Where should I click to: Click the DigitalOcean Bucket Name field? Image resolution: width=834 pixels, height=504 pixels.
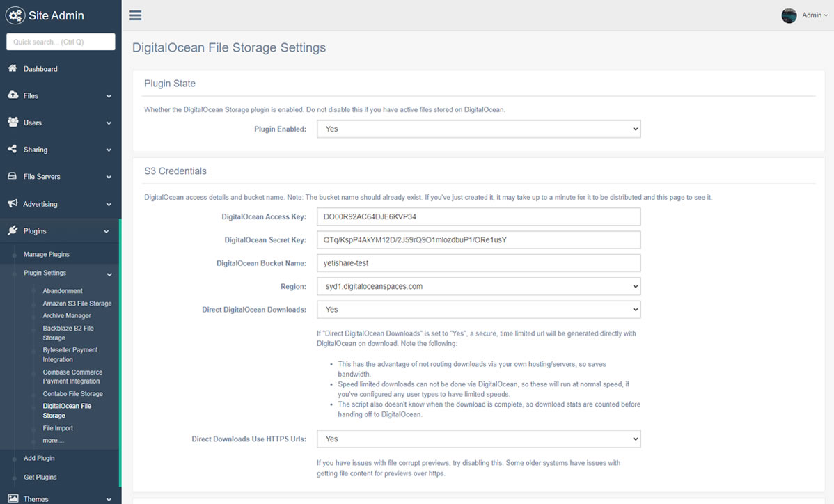pyautogui.click(x=479, y=263)
